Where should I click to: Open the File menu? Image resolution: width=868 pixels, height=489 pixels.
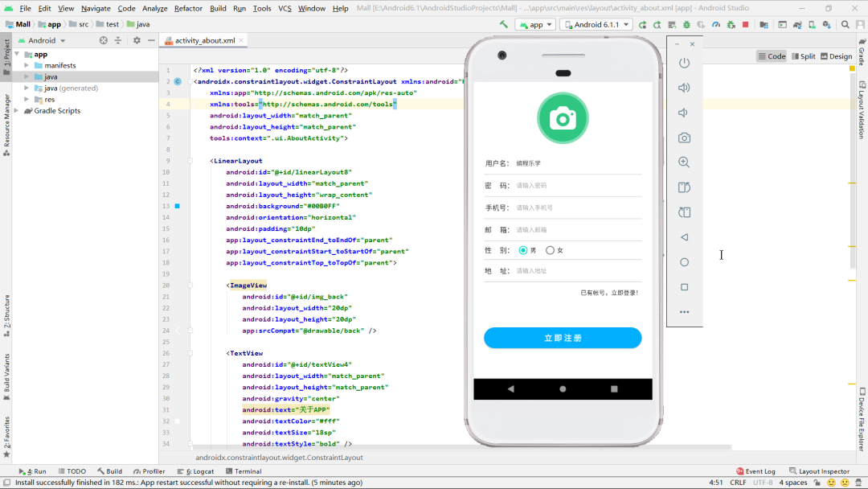pos(26,8)
